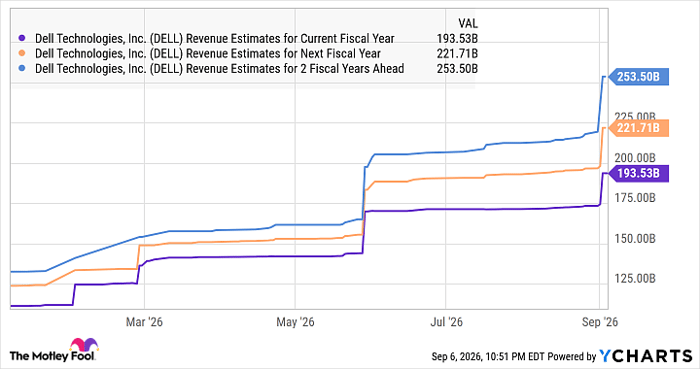
Task: Click the May '26 x-axis label
Action: [295, 322]
